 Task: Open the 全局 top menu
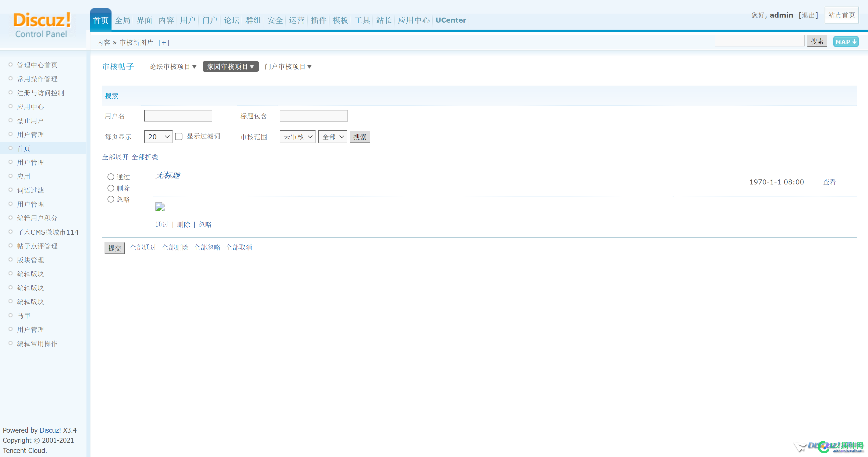(x=123, y=20)
